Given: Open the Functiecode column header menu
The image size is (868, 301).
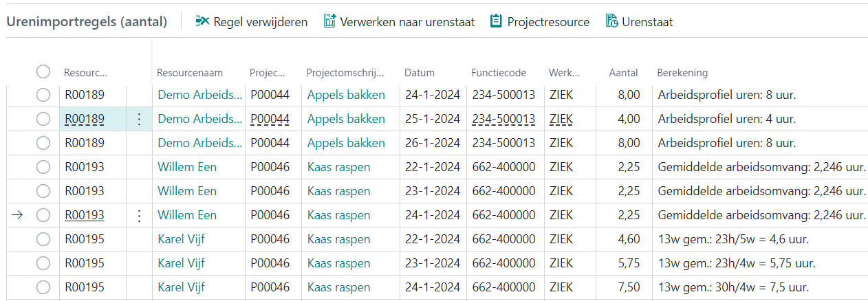Looking at the screenshot, I should coord(499,73).
